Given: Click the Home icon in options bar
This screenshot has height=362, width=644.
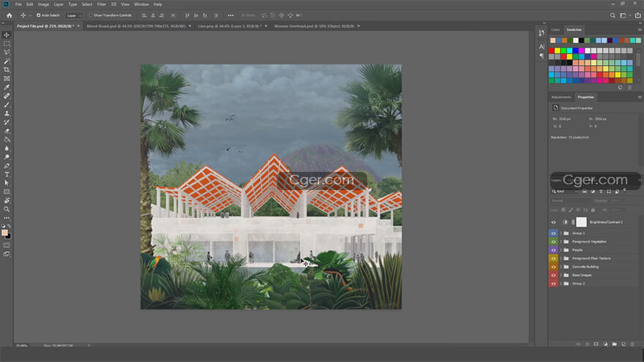Looking at the screenshot, I should tap(9, 15).
